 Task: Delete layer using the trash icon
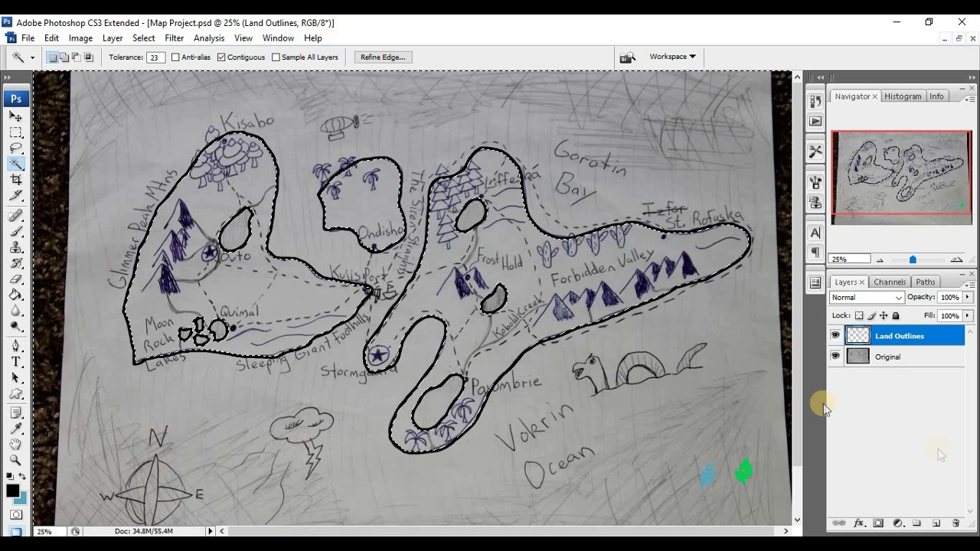[x=955, y=523]
